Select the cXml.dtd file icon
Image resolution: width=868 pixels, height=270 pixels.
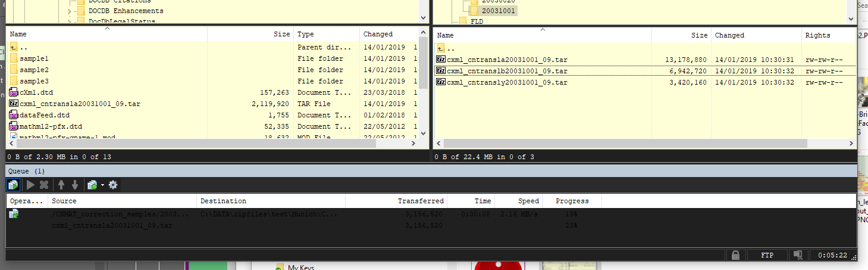[14, 92]
